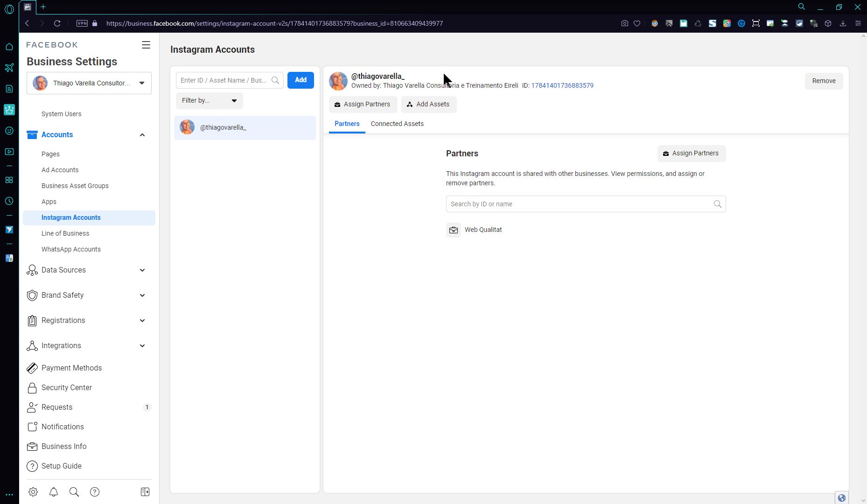867x504 pixels.
Task: Click the Business Info briefcase icon
Action: pos(32,447)
